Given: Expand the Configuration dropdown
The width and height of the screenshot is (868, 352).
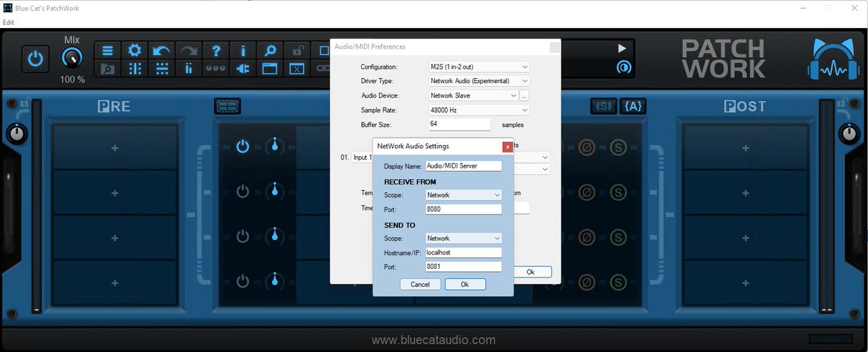Looking at the screenshot, I should coord(478,66).
